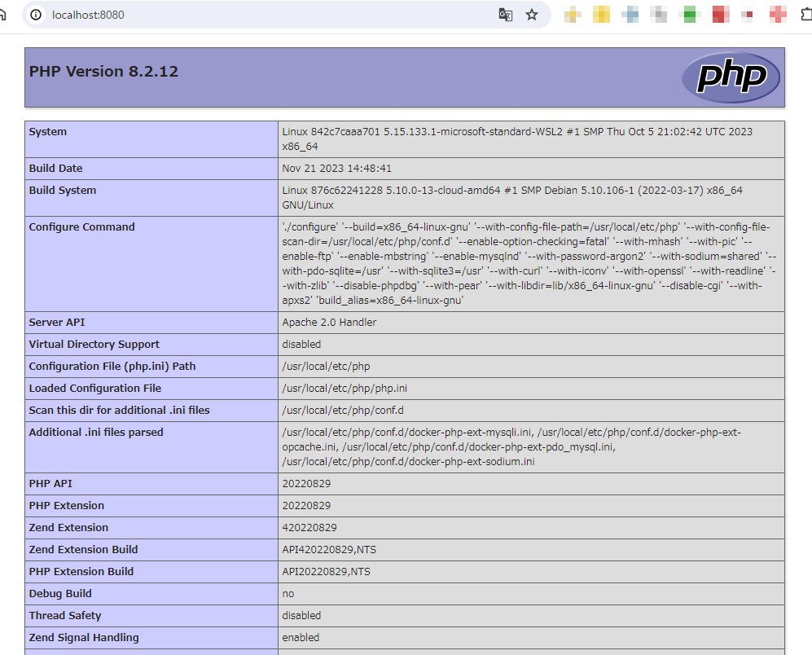This screenshot has height=655, width=812.
Task: Click the Debug Build row label
Action: click(60, 594)
